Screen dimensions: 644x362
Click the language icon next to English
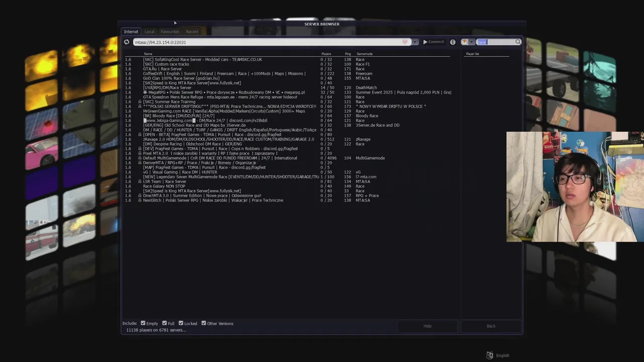490,355
